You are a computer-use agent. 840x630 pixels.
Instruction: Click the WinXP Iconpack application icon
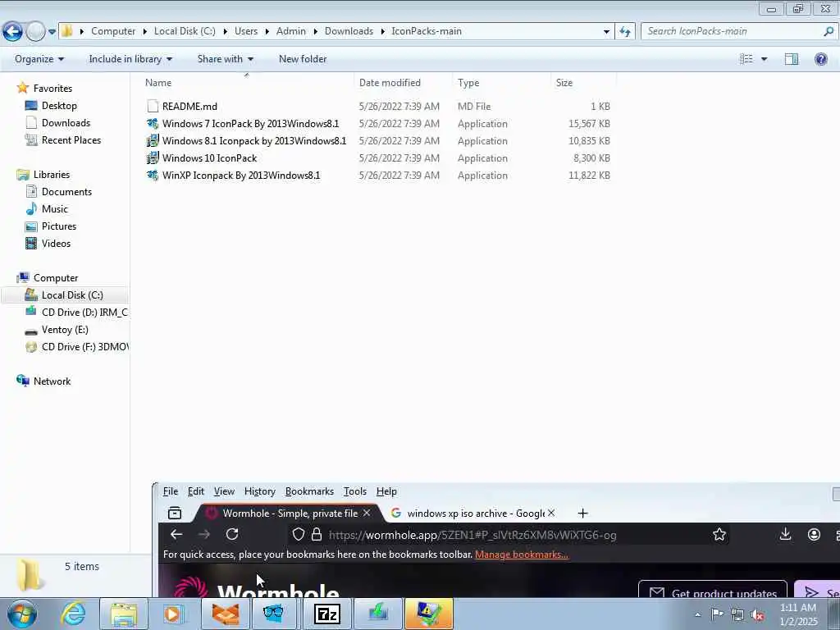[x=153, y=176]
